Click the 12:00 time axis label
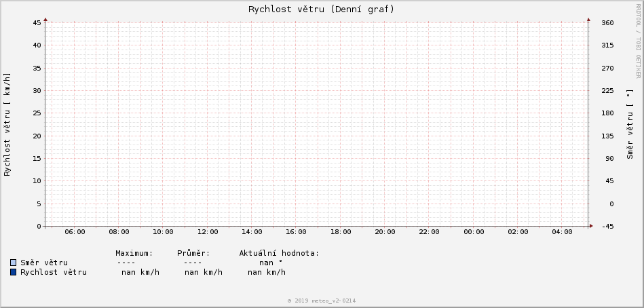The width and height of the screenshot is (644, 308). (x=208, y=232)
